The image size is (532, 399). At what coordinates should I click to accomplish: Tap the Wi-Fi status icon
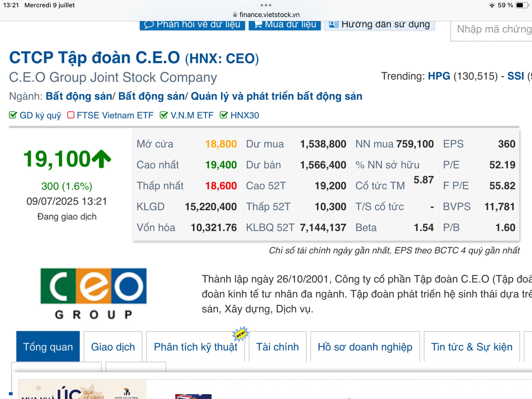coord(492,5)
